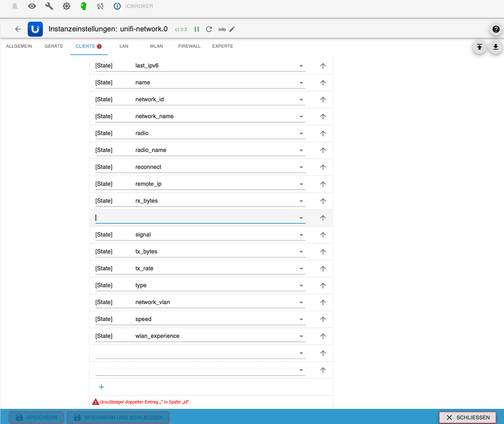Open the tx_rate state dropdown
Image resolution: width=504 pixels, height=424 pixels.
[301, 269]
